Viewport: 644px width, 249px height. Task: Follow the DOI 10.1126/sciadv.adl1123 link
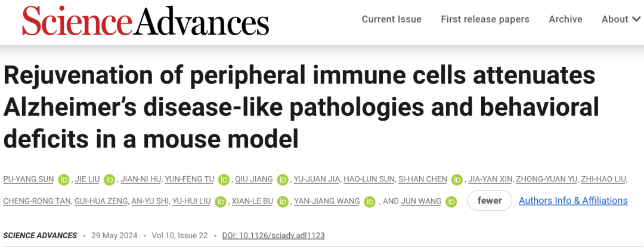[x=274, y=235]
